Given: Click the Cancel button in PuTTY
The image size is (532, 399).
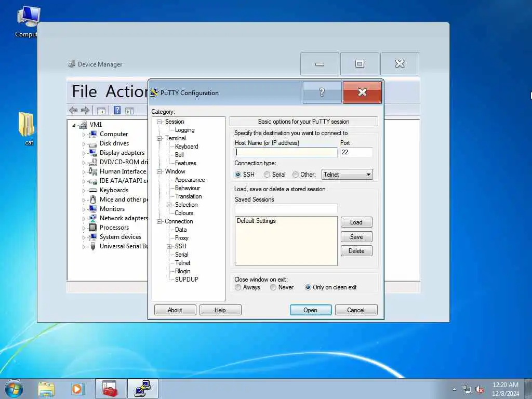Looking at the screenshot, I should pyautogui.click(x=356, y=310).
